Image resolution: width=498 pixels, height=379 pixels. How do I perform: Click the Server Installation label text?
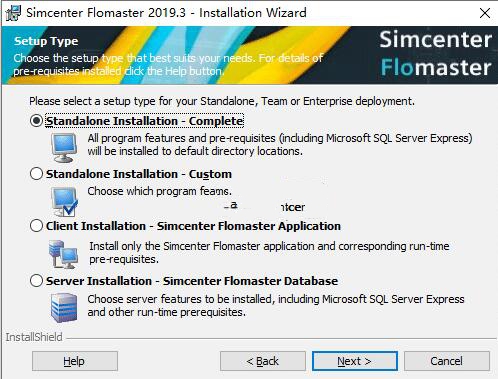192,281
